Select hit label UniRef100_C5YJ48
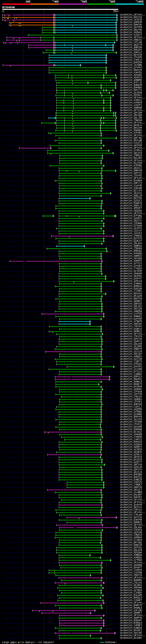Image resolution: width=146 pixels, height=644 pixels. 131,42
